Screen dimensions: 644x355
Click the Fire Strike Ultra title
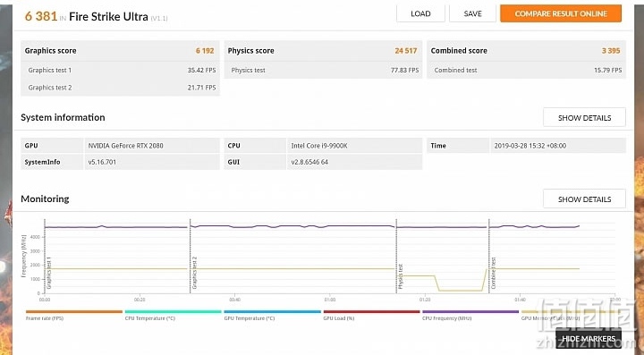point(108,16)
